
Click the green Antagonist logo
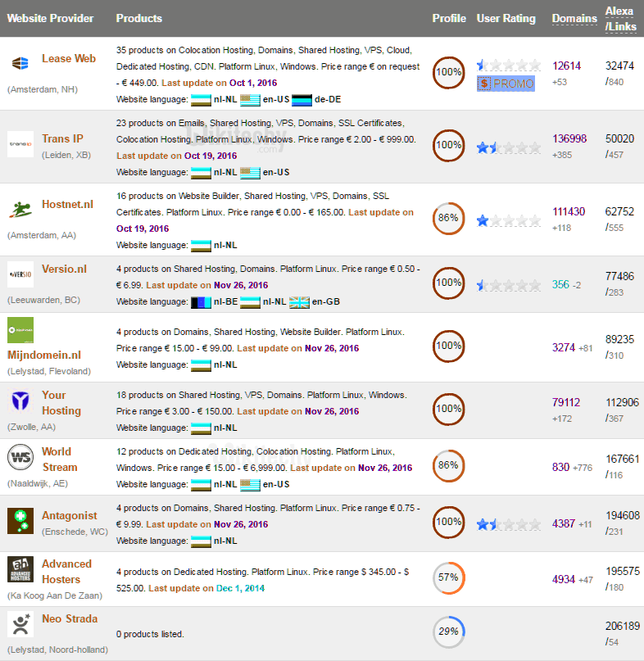click(20, 521)
